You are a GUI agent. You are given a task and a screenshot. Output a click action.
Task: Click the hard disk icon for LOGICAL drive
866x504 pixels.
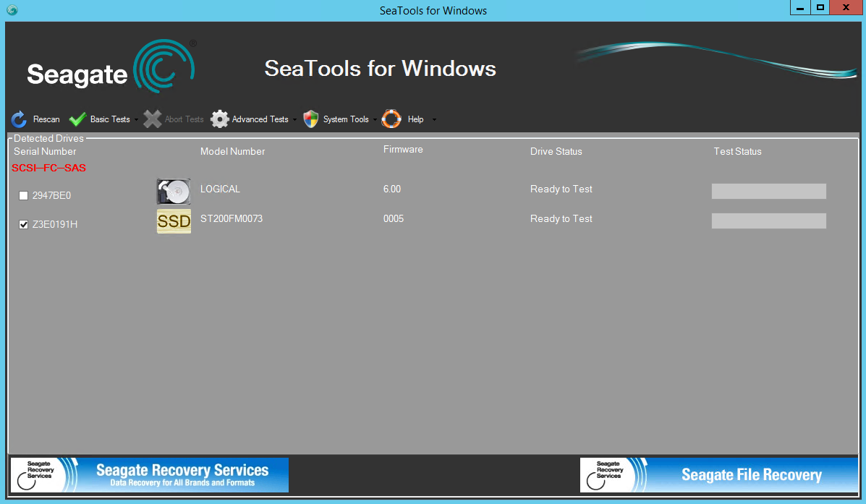(x=174, y=191)
